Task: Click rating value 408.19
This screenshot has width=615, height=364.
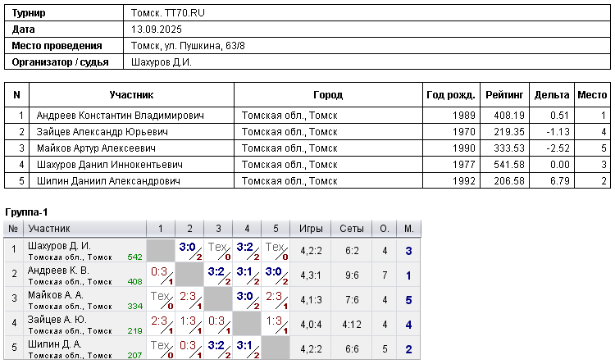Action: tap(509, 116)
